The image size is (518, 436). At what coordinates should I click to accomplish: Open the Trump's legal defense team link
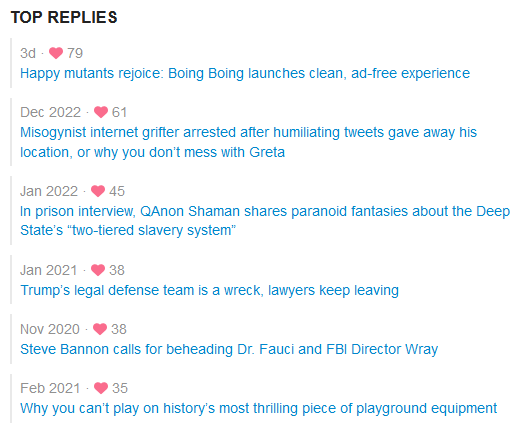[x=209, y=290]
